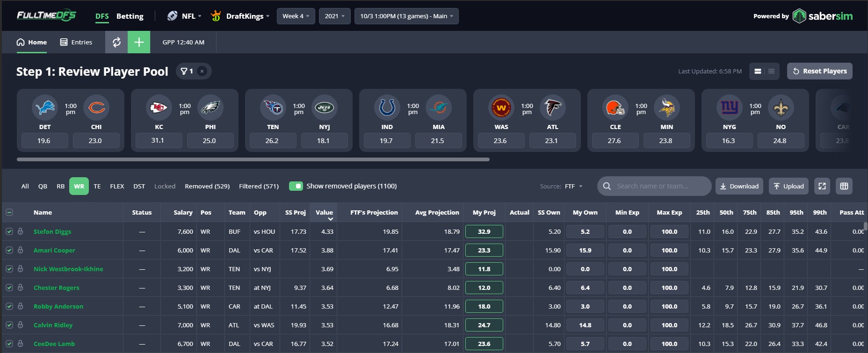Click the Reset Players button
Screen dimensions: 868x353
(820, 71)
